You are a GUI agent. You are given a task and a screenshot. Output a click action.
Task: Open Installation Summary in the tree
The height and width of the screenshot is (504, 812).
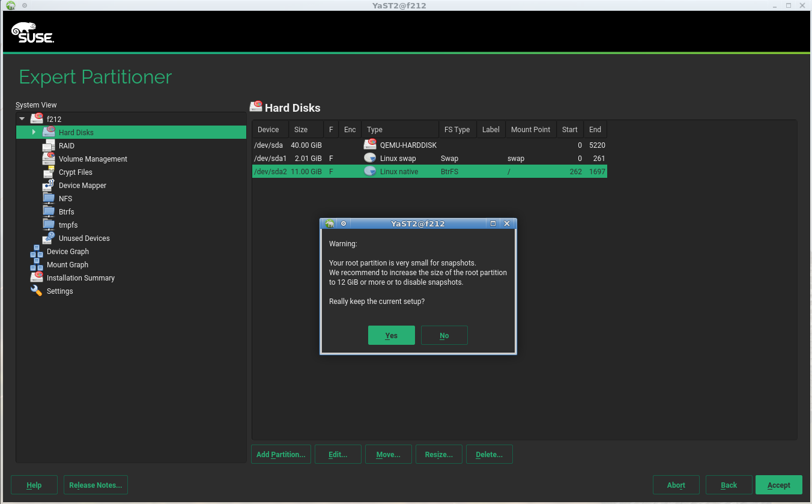click(80, 278)
